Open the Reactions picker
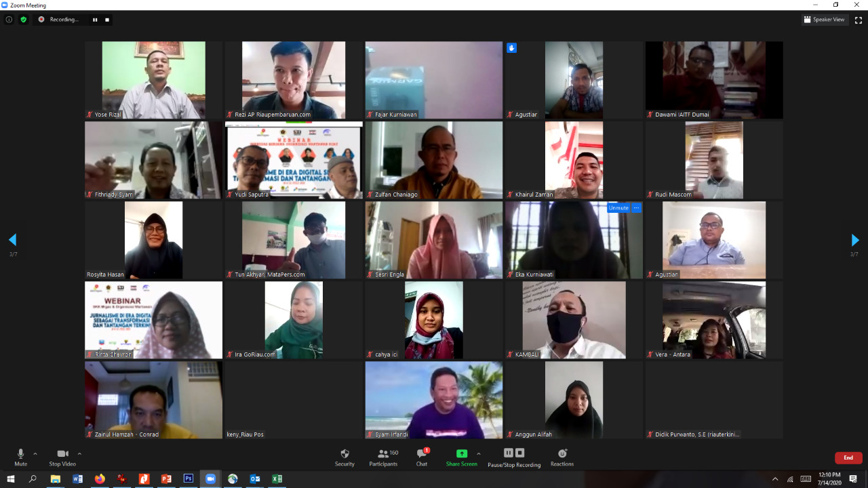Screen dimensions: 868x488 (x=561, y=457)
